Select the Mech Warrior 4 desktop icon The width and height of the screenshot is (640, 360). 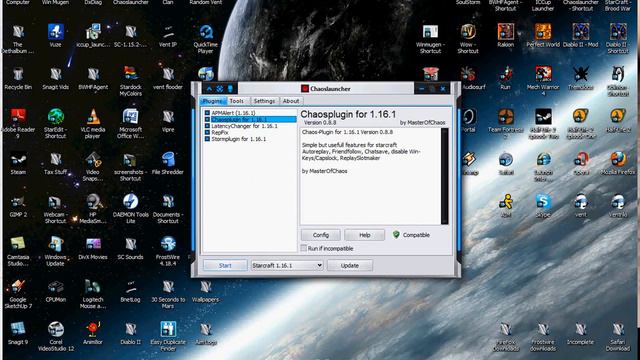tap(543, 82)
